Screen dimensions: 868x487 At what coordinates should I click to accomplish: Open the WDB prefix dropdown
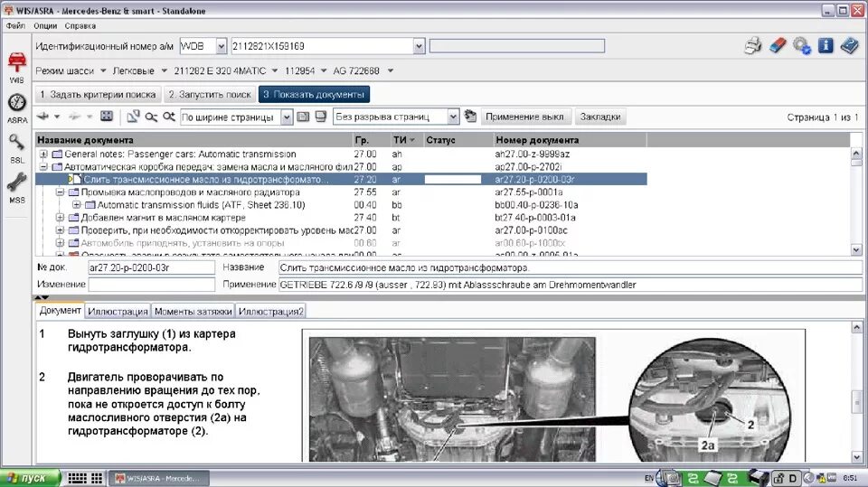tap(222, 46)
